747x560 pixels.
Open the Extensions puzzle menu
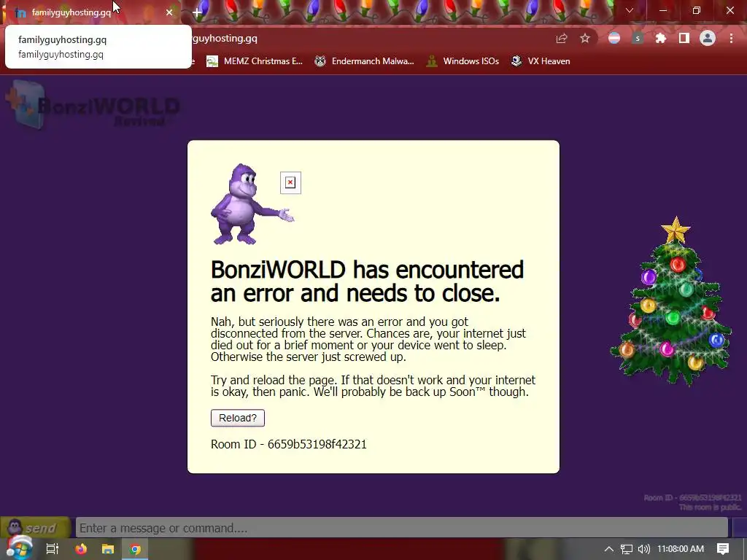pyautogui.click(x=661, y=39)
